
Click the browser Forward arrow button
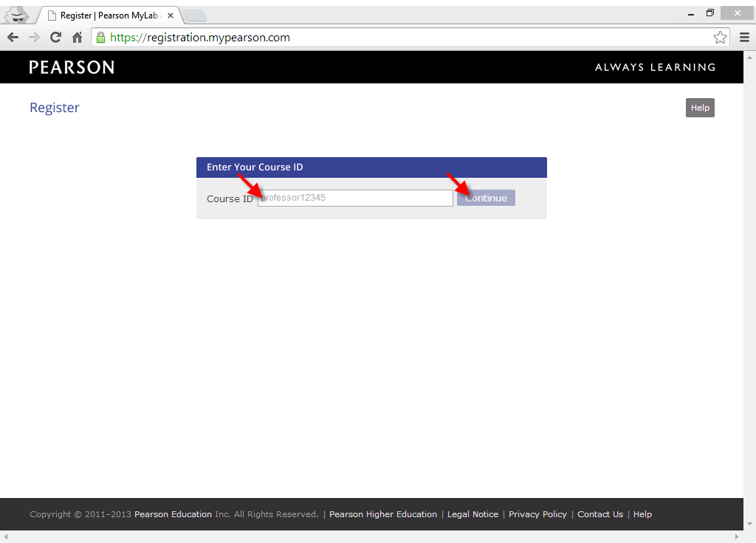click(x=34, y=38)
